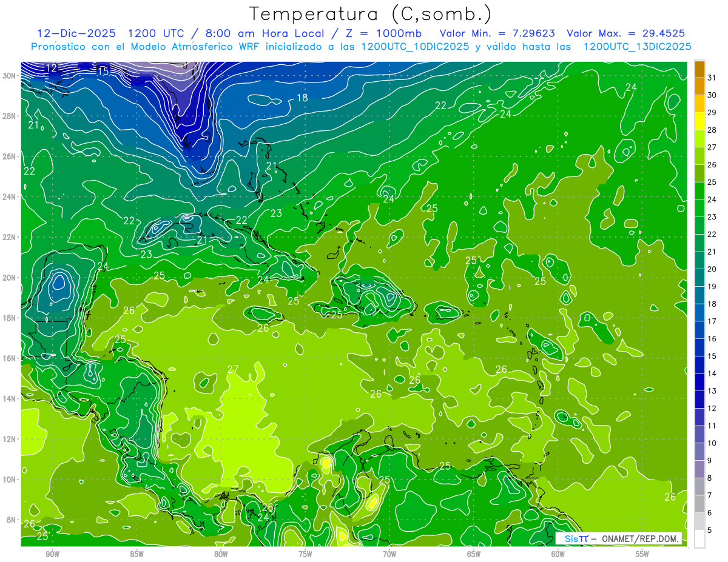Screen dimensions: 728x562
Task: Click the 70W longitude axis label
Action: click(x=389, y=554)
